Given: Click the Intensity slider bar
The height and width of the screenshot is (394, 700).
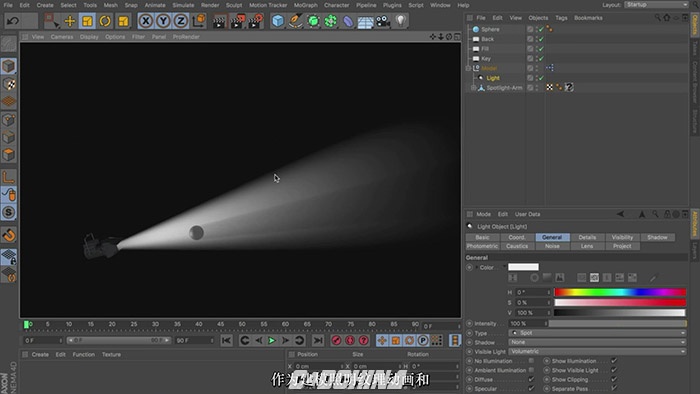Looking at the screenshot, I should click(617, 323).
